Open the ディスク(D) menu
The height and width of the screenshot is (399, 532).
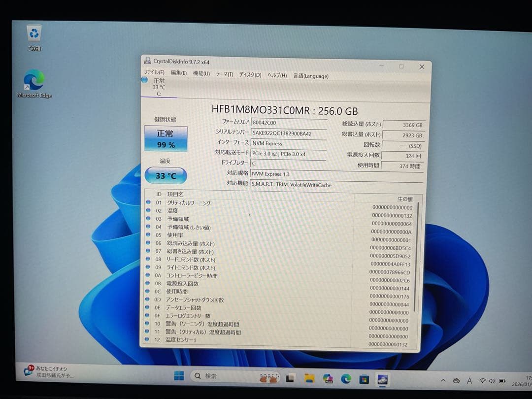click(250, 75)
